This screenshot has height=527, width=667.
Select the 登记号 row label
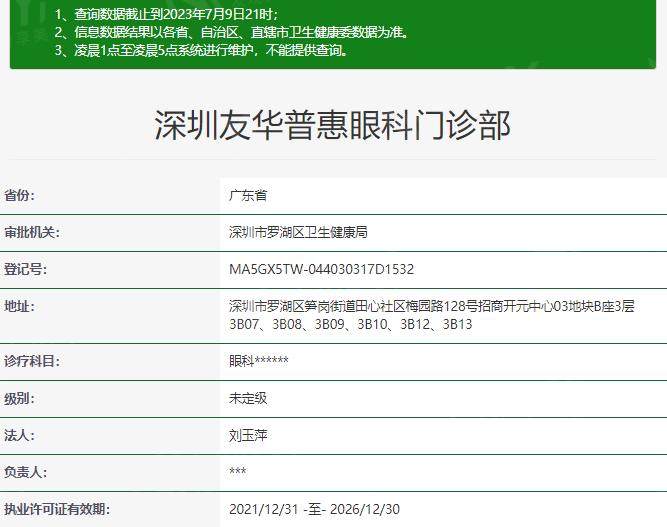click(x=26, y=269)
